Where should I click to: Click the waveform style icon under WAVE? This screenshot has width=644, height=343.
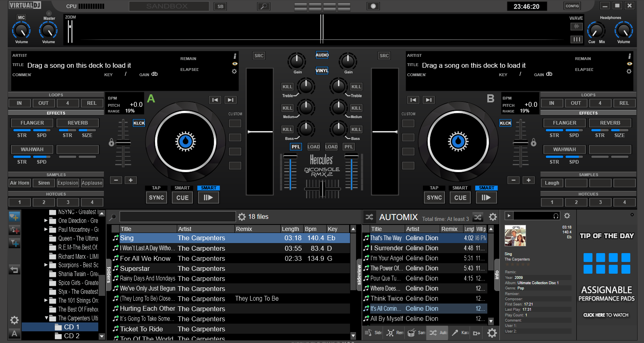(576, 27)
